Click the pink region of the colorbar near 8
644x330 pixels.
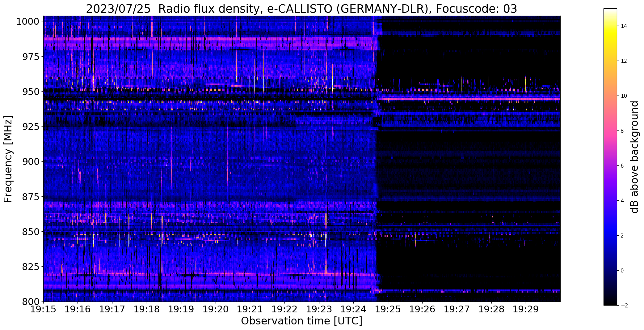click(x=610, y=131)
